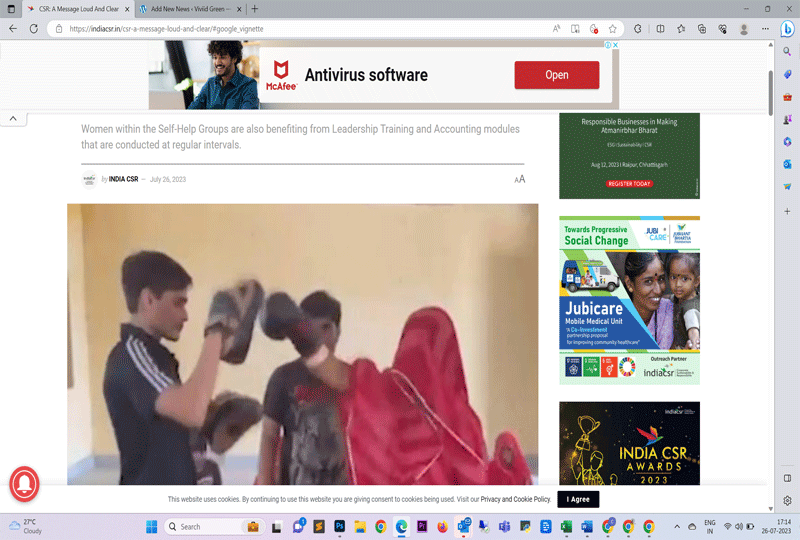Click REGISTER TODAY in the green banner
Viewport: 800px width, 540px height.
click(629, 183)
